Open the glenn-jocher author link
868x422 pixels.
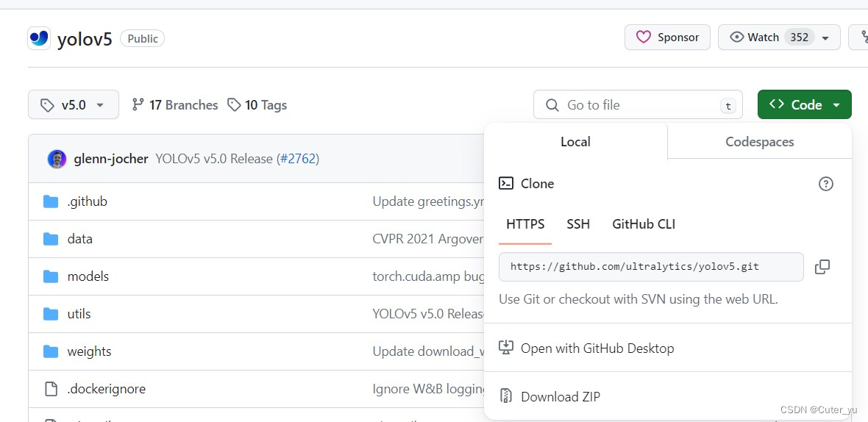111,160
